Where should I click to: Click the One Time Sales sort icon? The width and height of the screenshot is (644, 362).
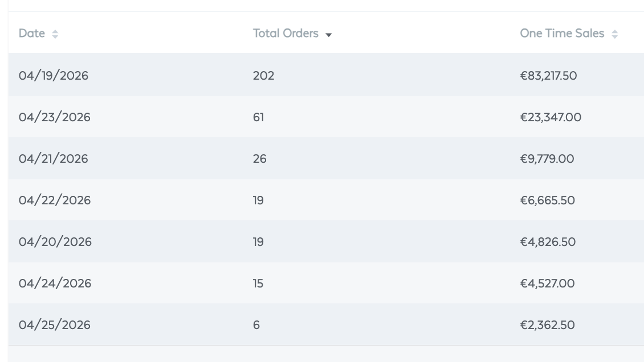point(614,34)
